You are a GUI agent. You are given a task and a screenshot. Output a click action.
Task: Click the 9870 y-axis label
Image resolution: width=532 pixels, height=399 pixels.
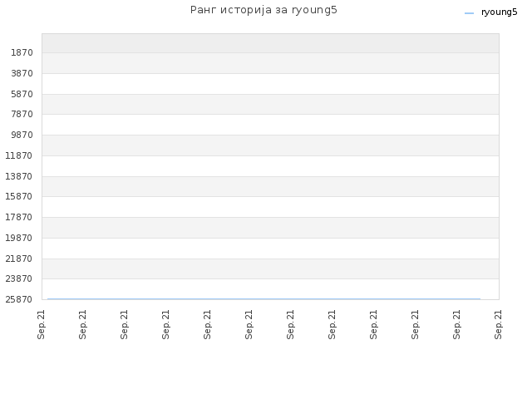tap(22, 135)
